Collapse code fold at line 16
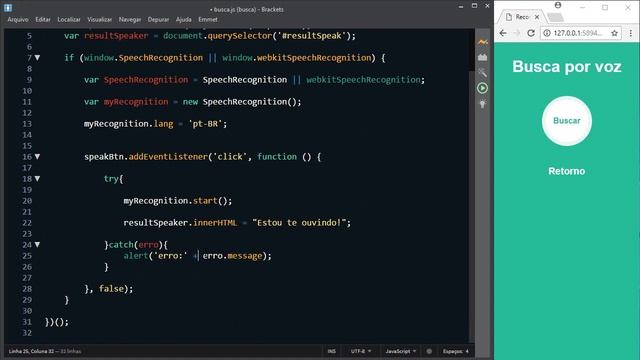This screenshot has height=360, width=640. 37,156
